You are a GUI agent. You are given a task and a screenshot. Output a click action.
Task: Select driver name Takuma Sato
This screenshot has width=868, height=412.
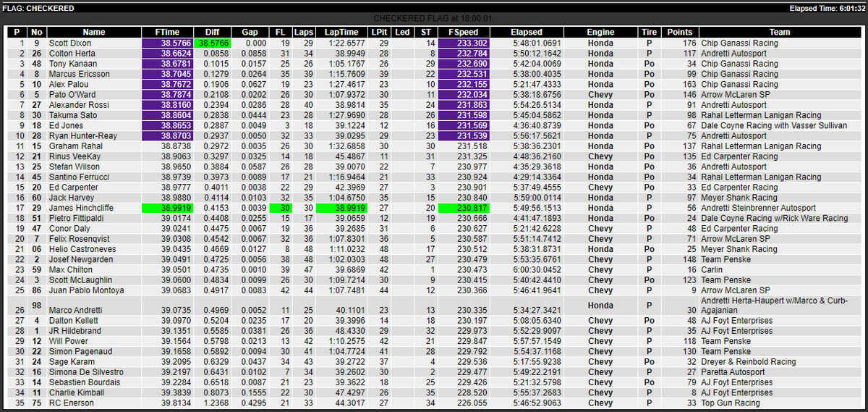(x=71, y=115)
